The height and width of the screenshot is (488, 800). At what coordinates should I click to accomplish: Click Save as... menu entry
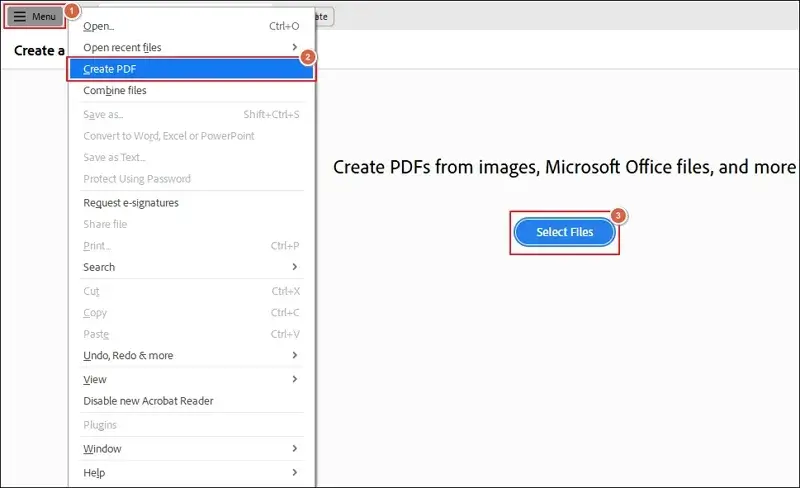(191, 114)
